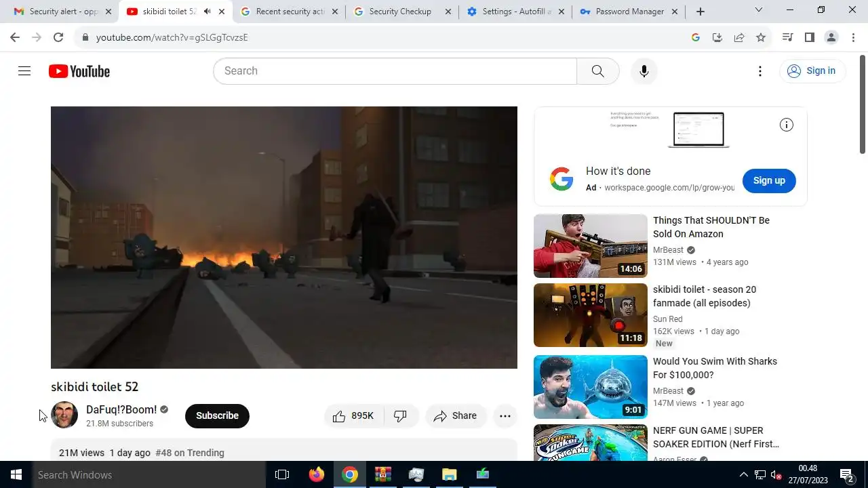Open YouTube guide hamburger menu
Image resolution: width=868 pixels, height=488 pixels.
point(24,71)
